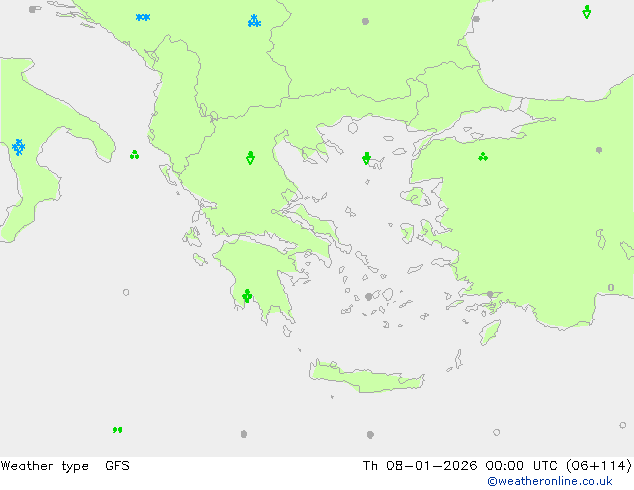The width and height of the screenshot is (634, 490).
Task: Select the green rain symbol over western Turkey
Action: click(x=483, y=157)
